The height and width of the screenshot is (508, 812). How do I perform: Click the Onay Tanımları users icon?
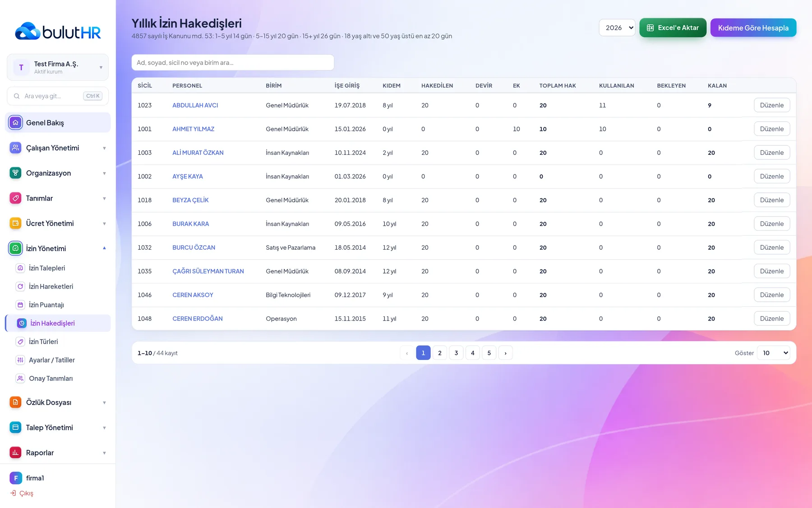click(20, 378)
